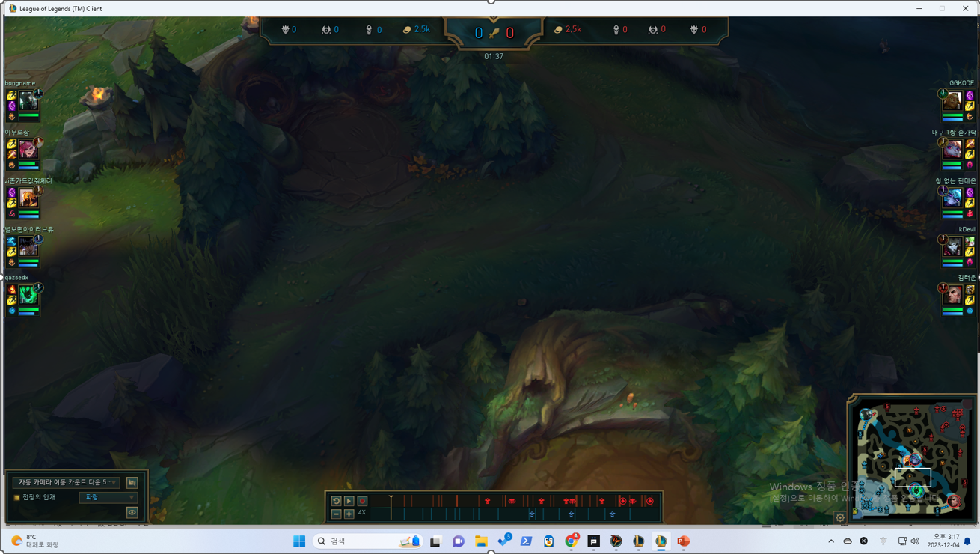Select GGKODE's champion portrait
The width and height of the screenshot is (980, 554).
coord(952,100)
